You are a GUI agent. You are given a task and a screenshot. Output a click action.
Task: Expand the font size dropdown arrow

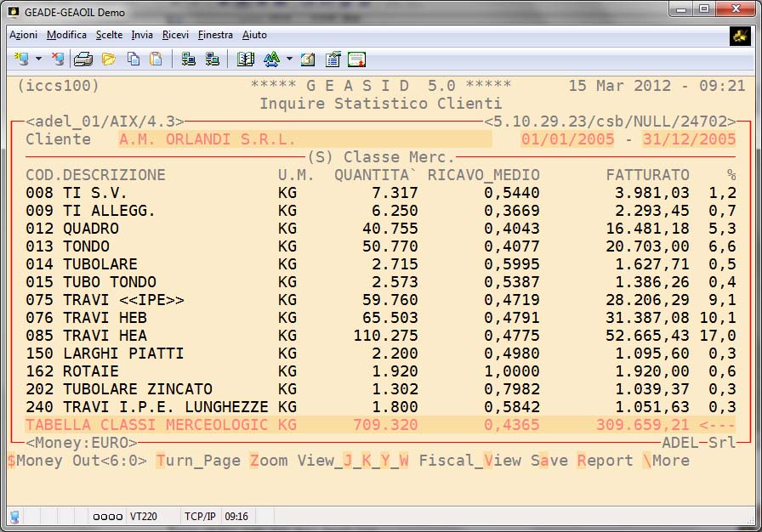coord(289,59)
